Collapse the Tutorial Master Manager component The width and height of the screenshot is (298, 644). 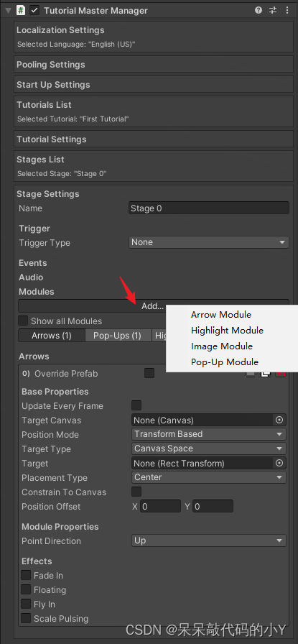tap(8, 11)
